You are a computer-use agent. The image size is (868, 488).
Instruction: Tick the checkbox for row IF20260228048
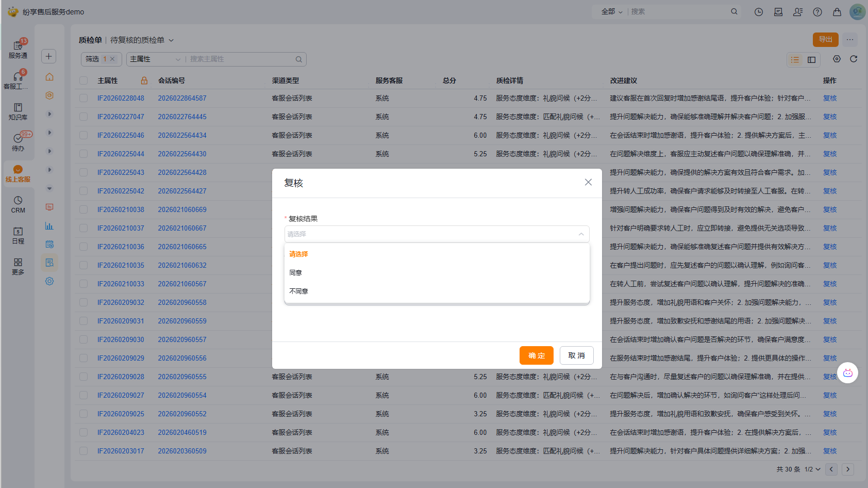[84, 98]
